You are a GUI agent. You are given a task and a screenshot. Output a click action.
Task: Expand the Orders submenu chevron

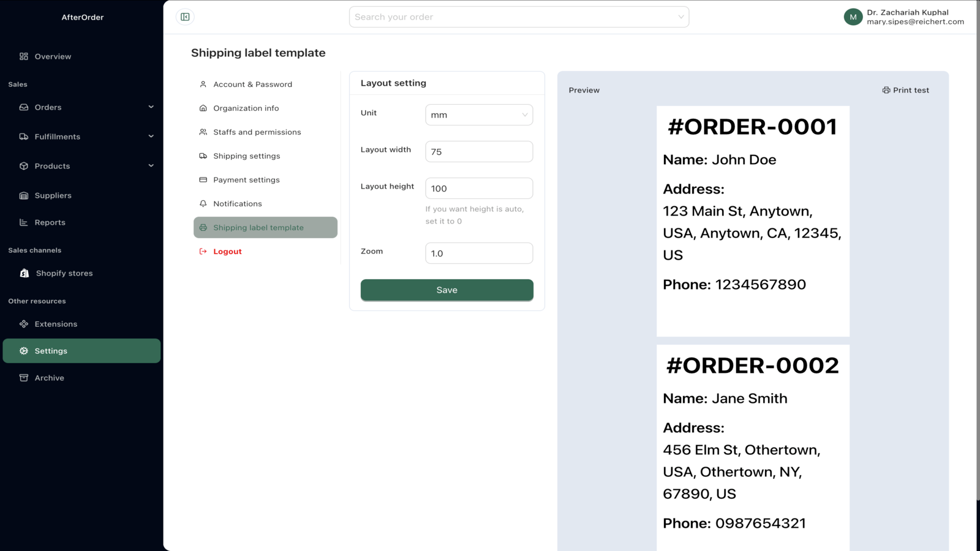pos(151,107)
